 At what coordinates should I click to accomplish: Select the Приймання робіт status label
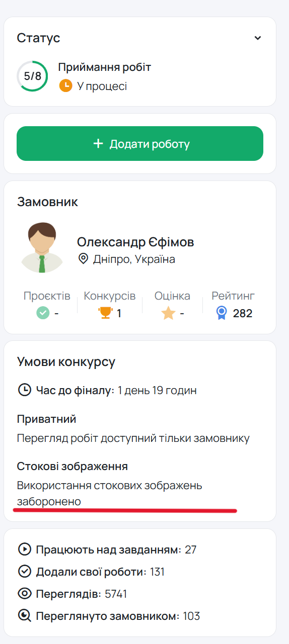[104, 67]
